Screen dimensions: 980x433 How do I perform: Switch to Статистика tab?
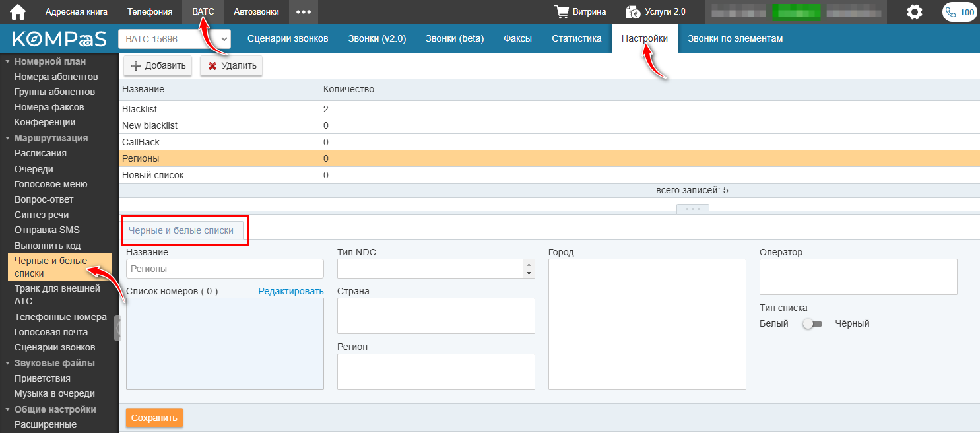click(577, 38)
